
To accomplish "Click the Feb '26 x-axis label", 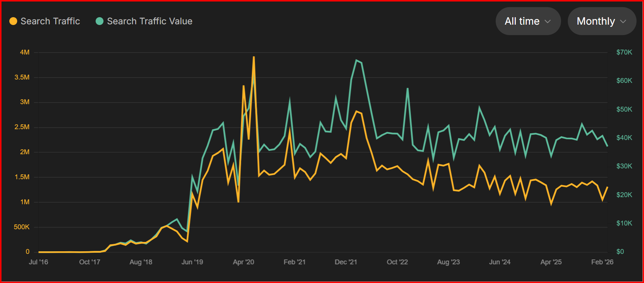I will pyautogui.click(x=602, y=262).
